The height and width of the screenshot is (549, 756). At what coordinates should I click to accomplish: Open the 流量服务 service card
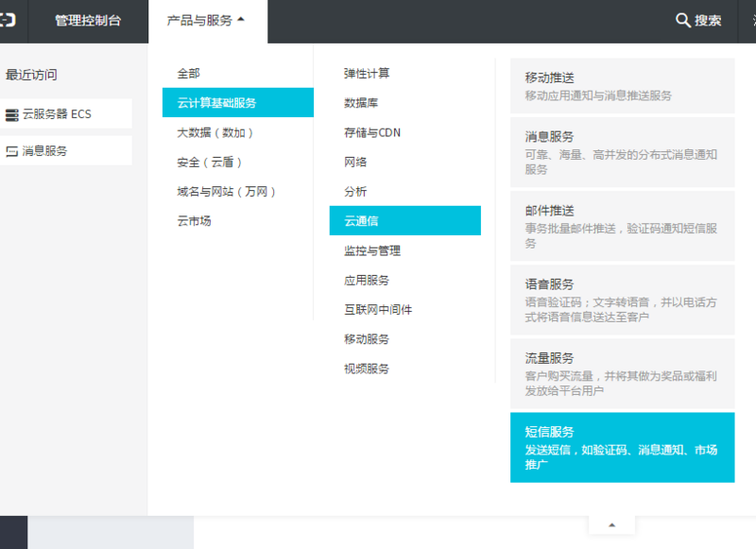[623, 373]
